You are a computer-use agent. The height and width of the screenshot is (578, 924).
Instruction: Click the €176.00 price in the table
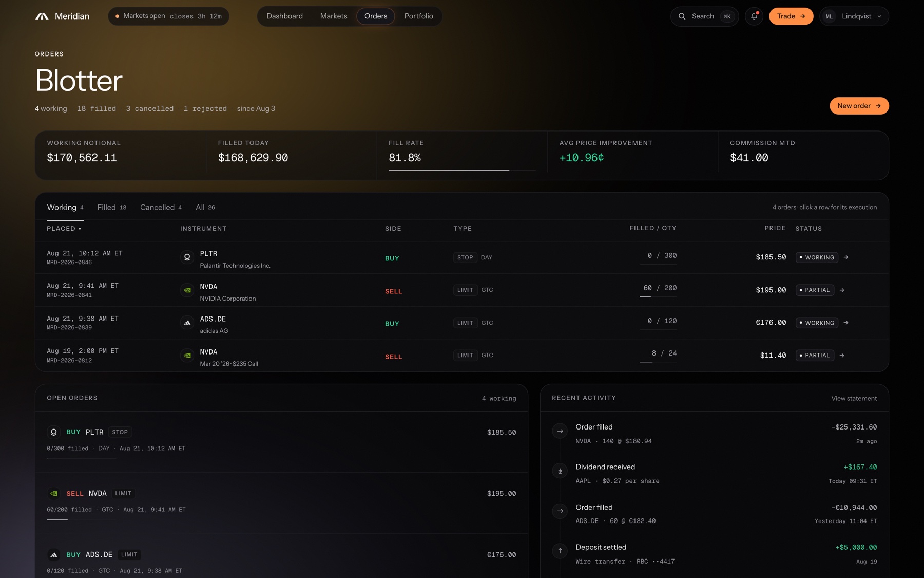pyautogui.click(x=771, y=323)
